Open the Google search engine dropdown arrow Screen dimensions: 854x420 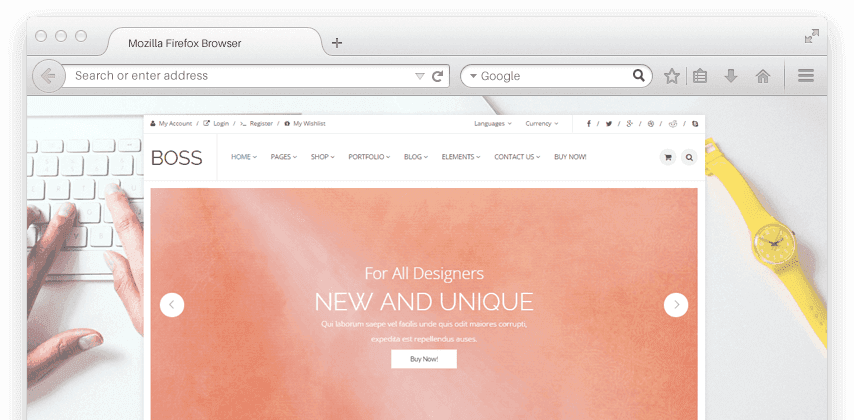click(x=473, y=76)
